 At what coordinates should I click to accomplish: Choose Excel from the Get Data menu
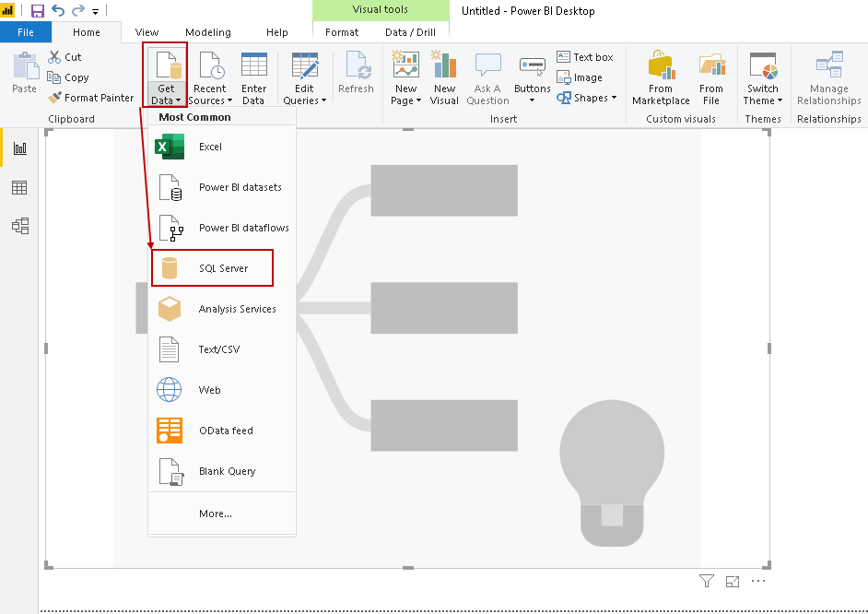tap(222, 147)
